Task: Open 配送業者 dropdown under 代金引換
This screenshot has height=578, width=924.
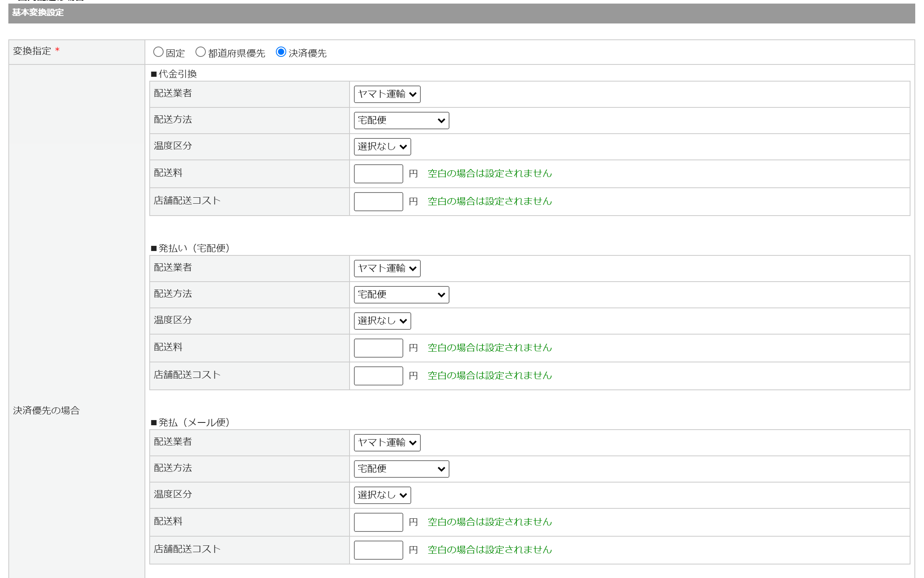Action: tap(387, 94)
